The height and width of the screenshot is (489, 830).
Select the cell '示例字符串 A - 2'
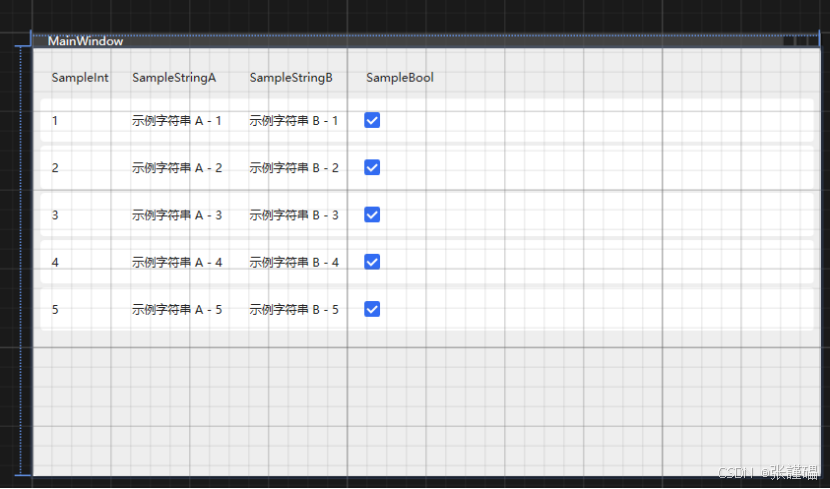pos(177,168)
